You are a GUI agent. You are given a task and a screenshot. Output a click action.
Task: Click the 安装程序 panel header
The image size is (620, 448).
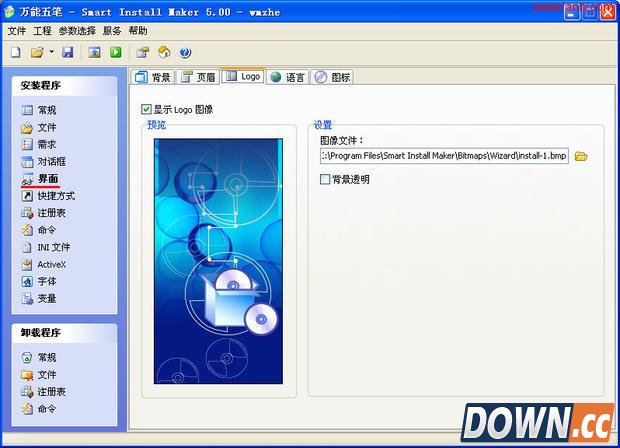64,85
